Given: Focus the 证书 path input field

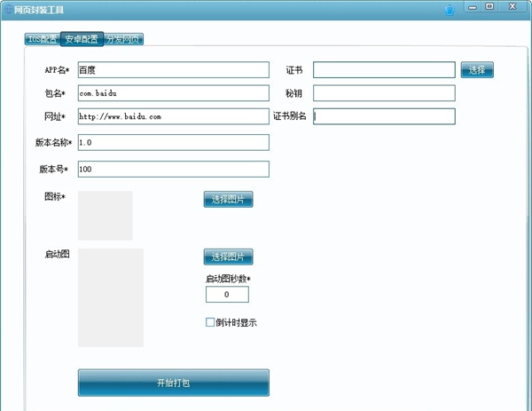Looking at the screenshot, I should coord(384,69).
